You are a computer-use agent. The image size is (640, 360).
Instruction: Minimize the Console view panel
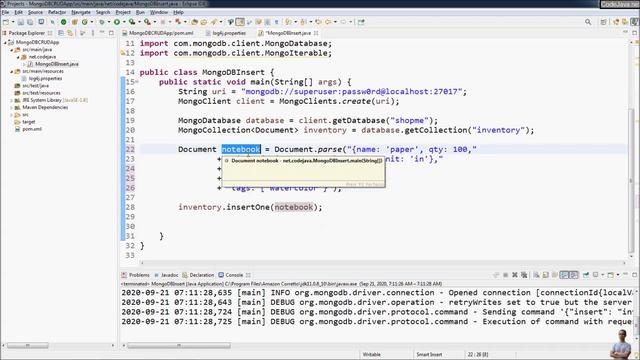626,275
